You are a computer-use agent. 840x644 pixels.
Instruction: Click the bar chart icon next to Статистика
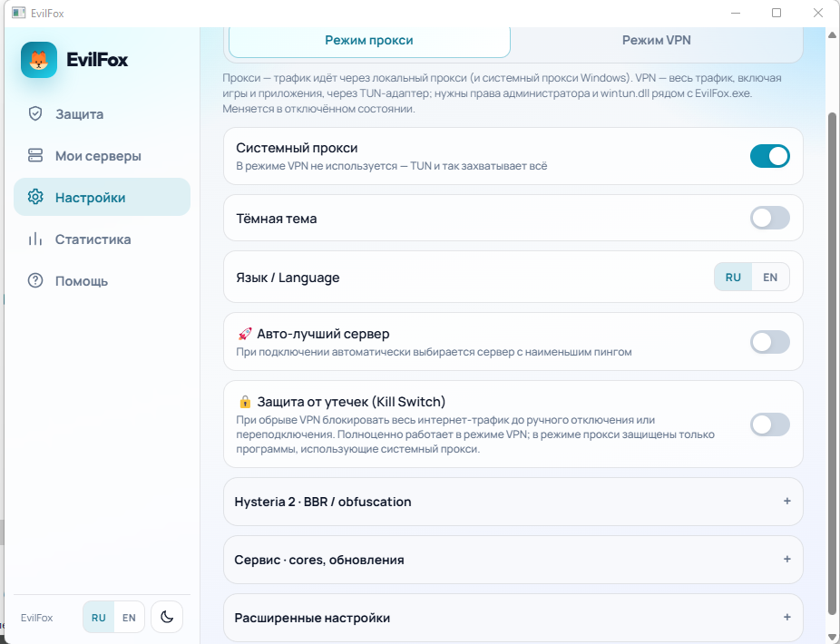tap(35, 239)
